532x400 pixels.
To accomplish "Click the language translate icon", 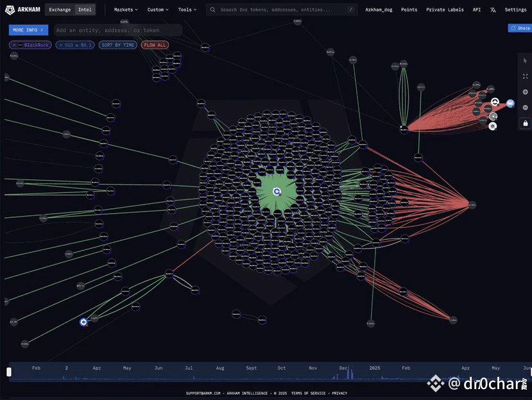I will click(x=493, y=10).
